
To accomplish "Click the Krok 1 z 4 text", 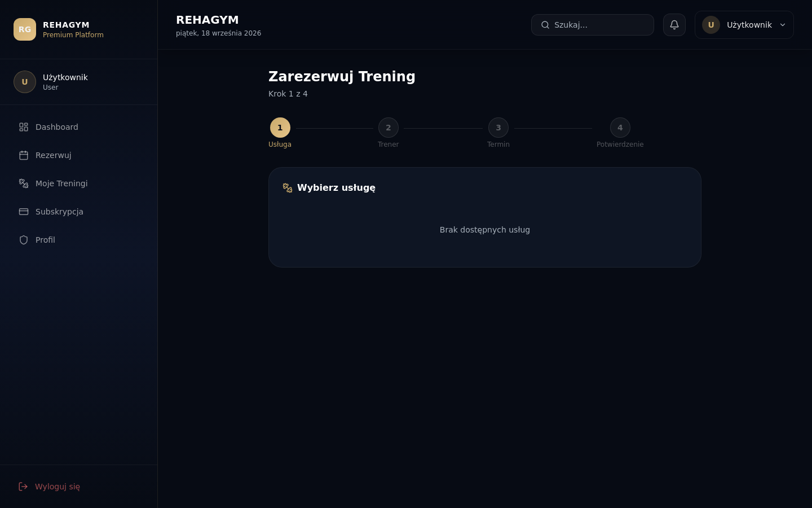I will point(288,94).
